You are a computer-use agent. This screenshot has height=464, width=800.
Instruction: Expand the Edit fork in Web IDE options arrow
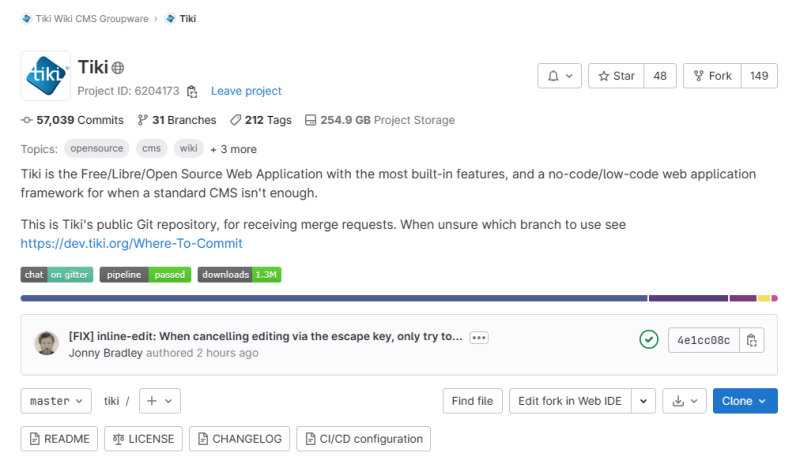[x=643, y=401]
